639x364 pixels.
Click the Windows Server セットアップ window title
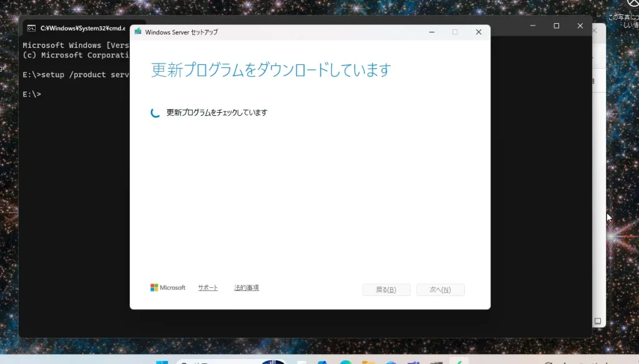click(182, 32)
